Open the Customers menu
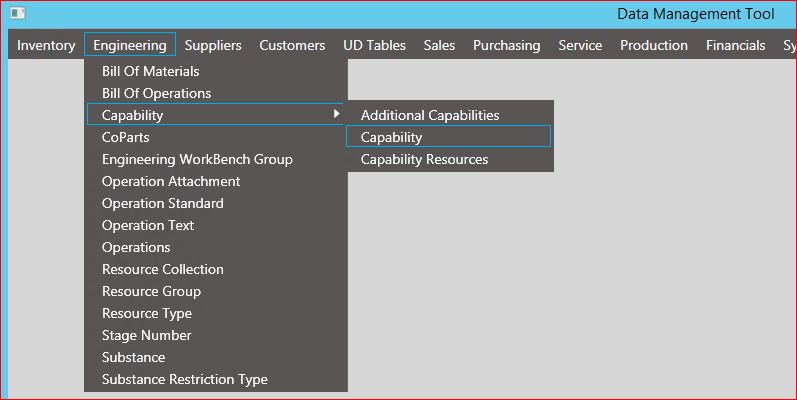Image resolution: width=797 pixels, height=400 pixels. click(x=292, y=45)
